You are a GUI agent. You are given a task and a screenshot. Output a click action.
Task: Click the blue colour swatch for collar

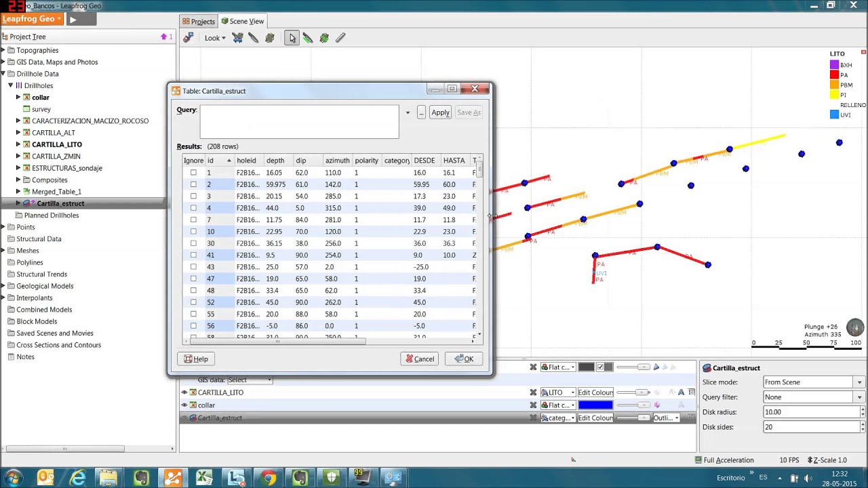coord(595,405)
